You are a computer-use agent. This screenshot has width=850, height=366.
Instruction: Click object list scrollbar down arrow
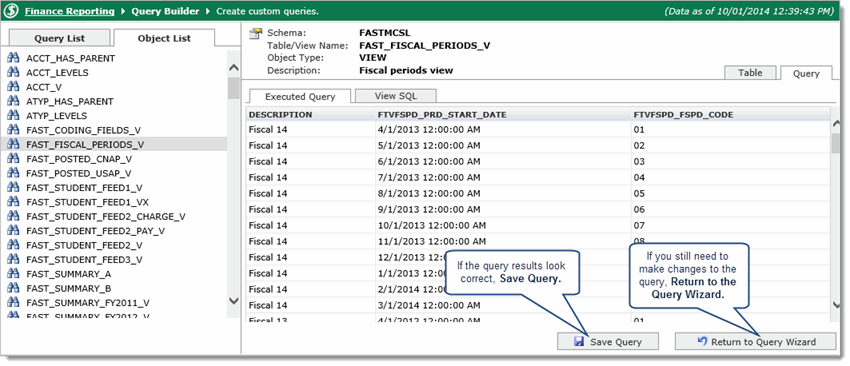tap(234, 300)
